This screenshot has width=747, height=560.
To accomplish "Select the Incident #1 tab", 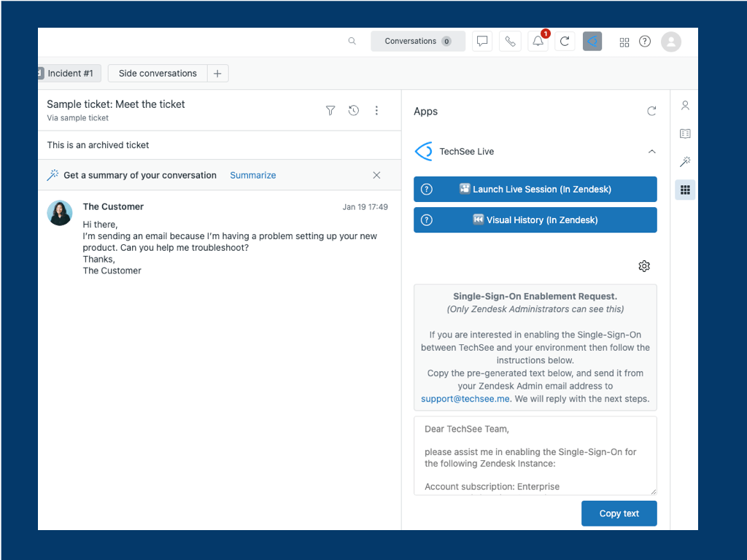I will click(x=70, y=74).
